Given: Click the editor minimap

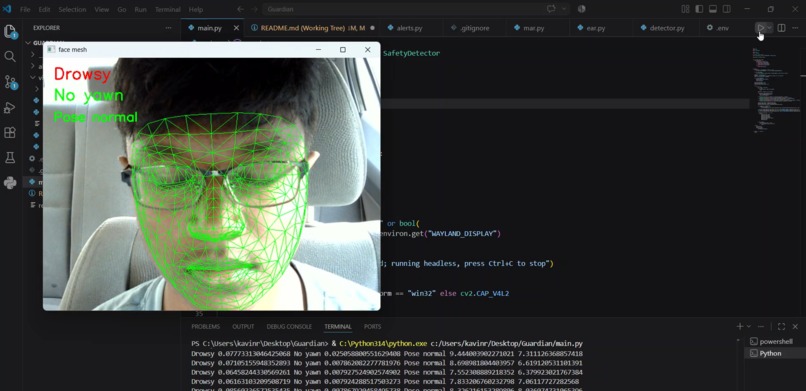Looking at the screenshot, I should 776,90.
